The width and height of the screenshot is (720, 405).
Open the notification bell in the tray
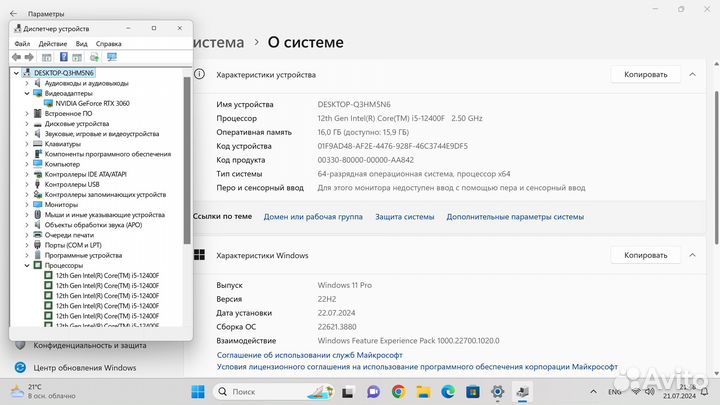point(704,392)
